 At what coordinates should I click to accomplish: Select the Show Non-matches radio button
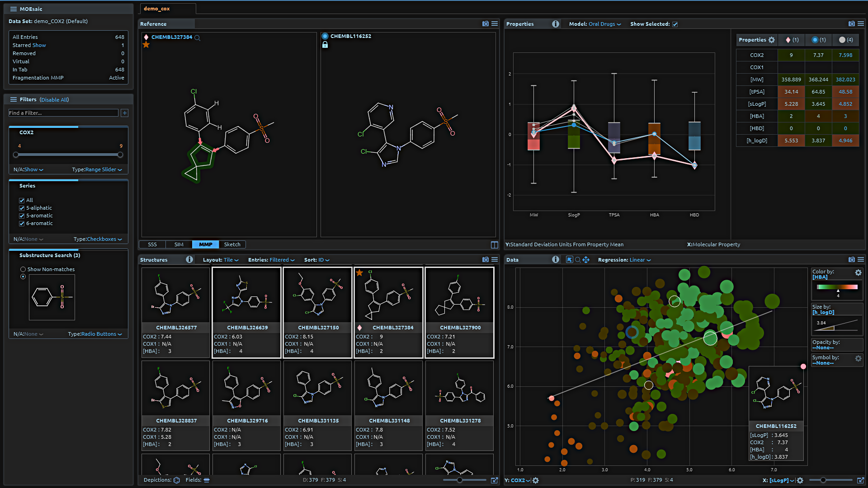click(23, 269)
